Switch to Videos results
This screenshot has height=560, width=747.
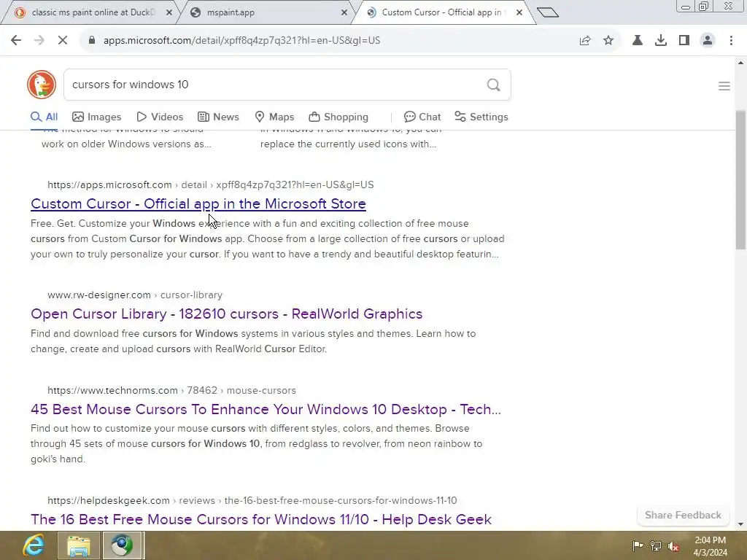point(160,117)
